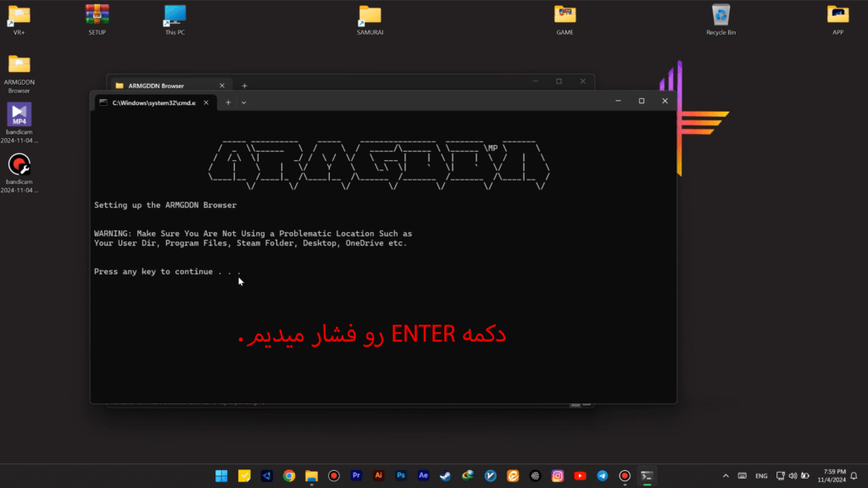The height and width of the screenshot is (488, 868).
Task: Close the ARMGDDN Browser Explorer tab
Action: (x=222, y=86)
